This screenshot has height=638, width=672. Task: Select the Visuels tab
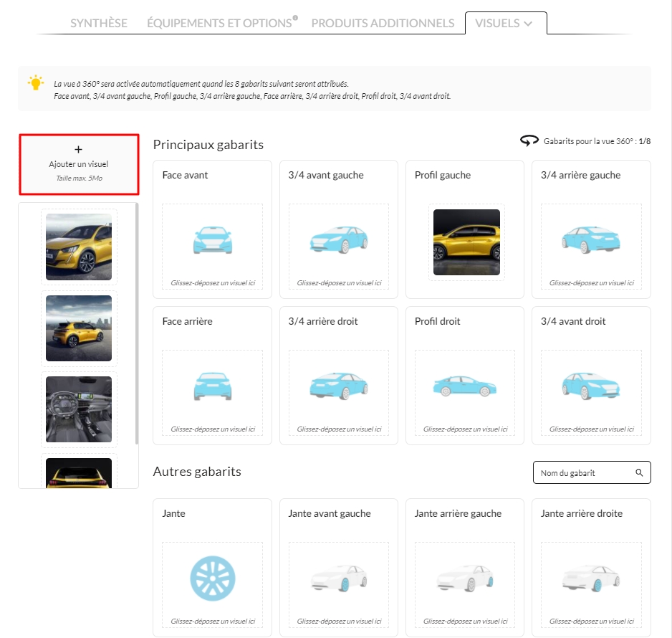506,23
